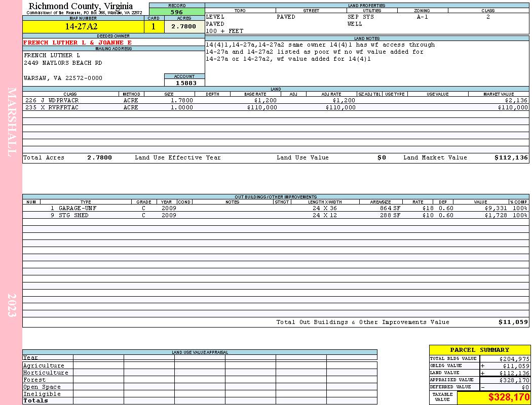Image resolution: width=532 pixels, height=405 pixels.
Task: Select the record number 596
Action: 177,12
